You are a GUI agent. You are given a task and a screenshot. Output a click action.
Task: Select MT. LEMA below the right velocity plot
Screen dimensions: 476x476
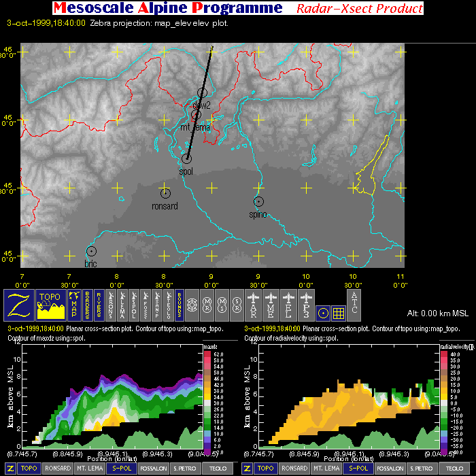pyautogui.click(x=326, y=469)
